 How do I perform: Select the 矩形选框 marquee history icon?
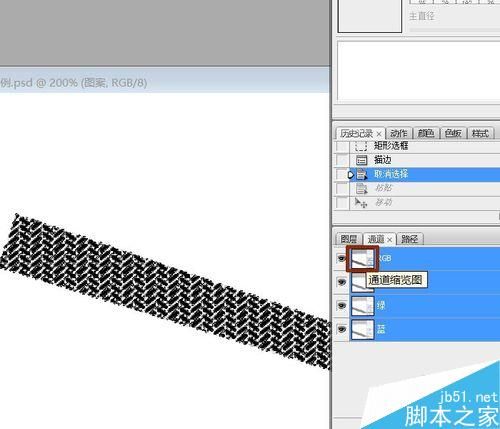click(x=361, y=146)
